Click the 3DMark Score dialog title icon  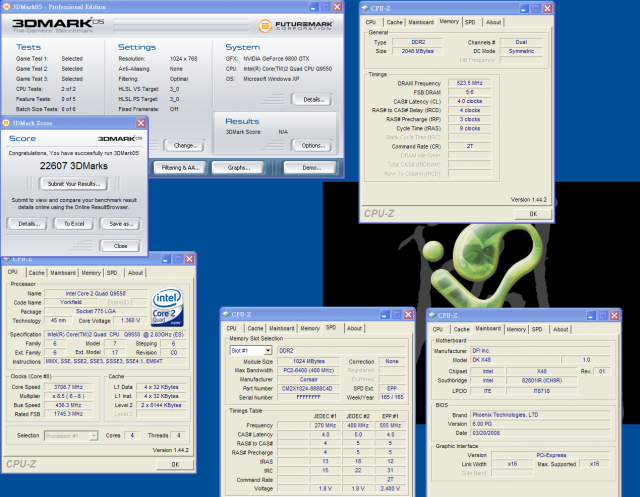click(x=6, y=123)
